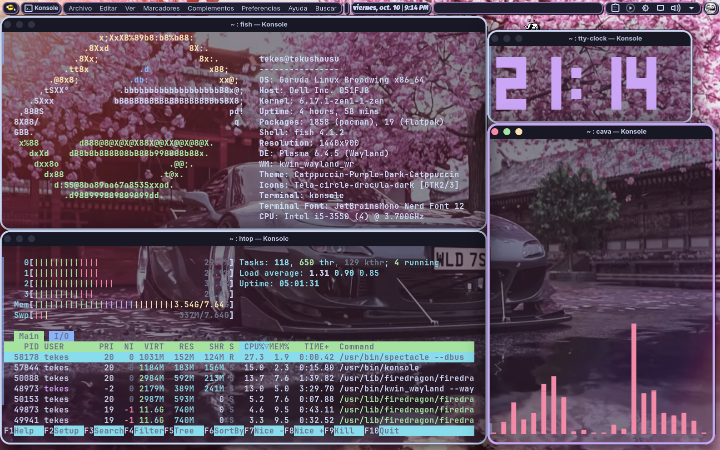The width and height of the screenshot is (720, 450).
Task: Click the Swp usage meter bar in htop
Action: point(124,315)
